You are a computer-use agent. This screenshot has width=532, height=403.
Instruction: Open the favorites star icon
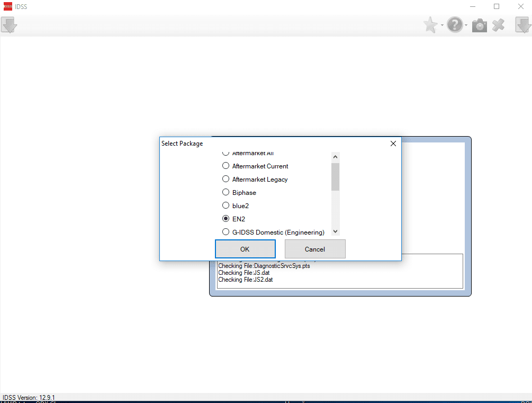pos(430,25)
